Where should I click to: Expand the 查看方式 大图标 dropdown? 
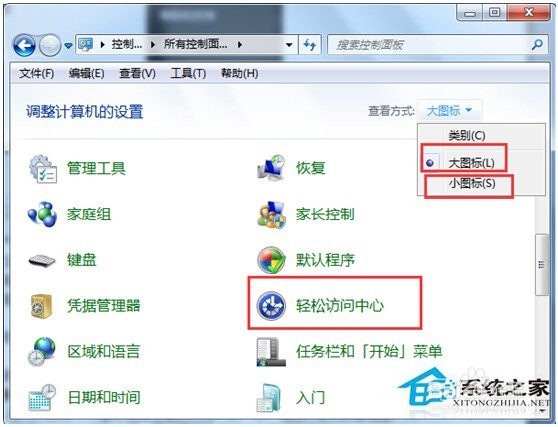click(x=449, y=111)
